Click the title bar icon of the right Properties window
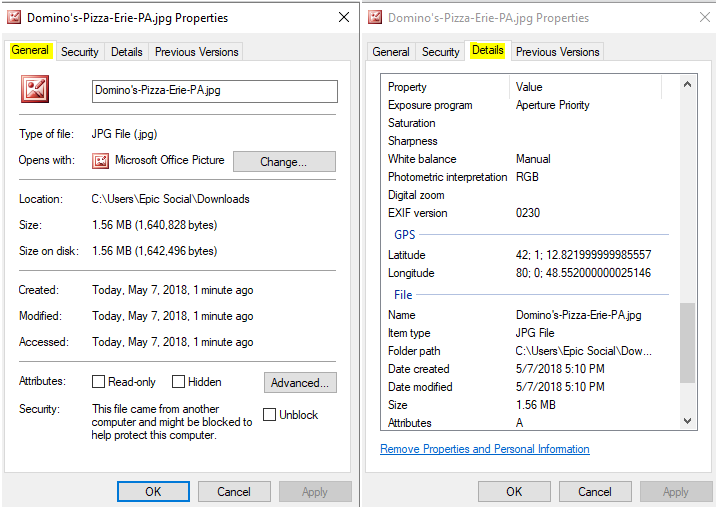Screen dimensions: 719x511 coord(376,17)
